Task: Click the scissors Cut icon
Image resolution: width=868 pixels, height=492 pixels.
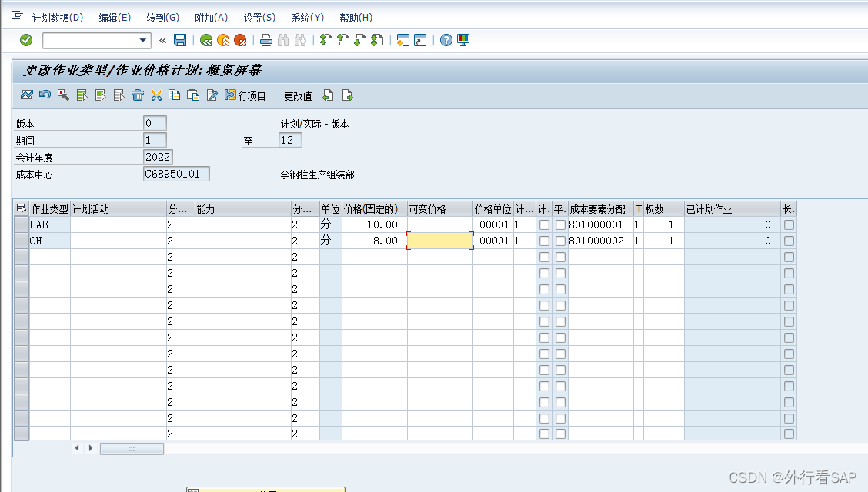Action: 156,95
